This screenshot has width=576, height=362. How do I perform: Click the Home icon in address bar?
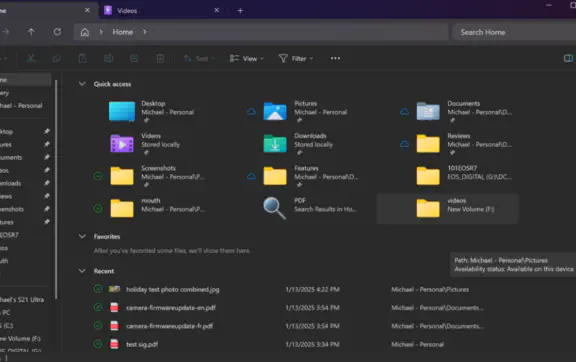pyautogui.click(x=84, y=32)
